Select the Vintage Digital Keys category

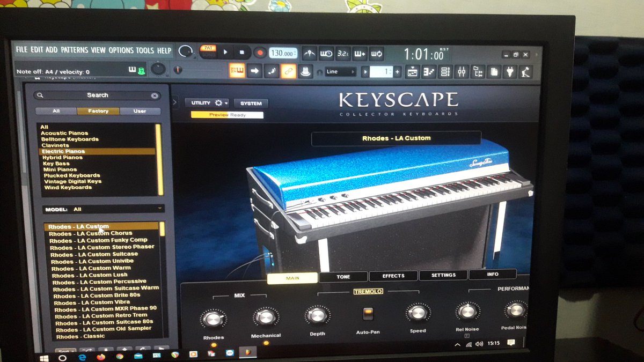click(x=72, y=181)
